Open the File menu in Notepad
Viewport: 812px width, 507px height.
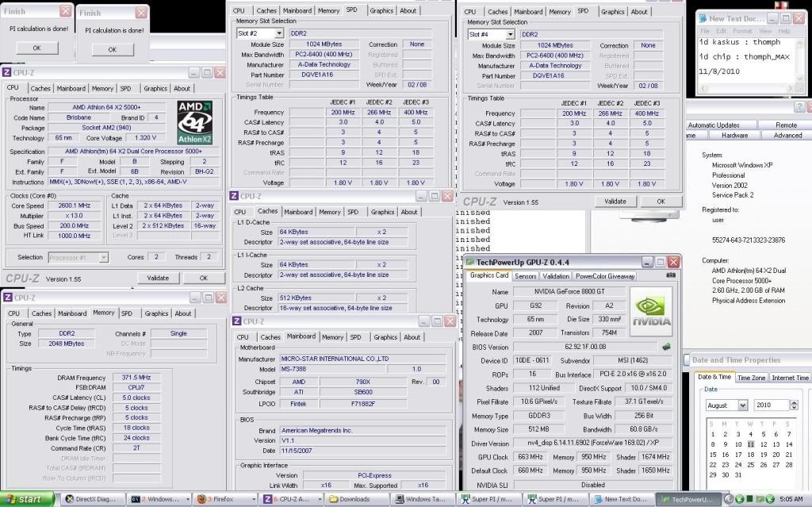(x=705, y=31)
